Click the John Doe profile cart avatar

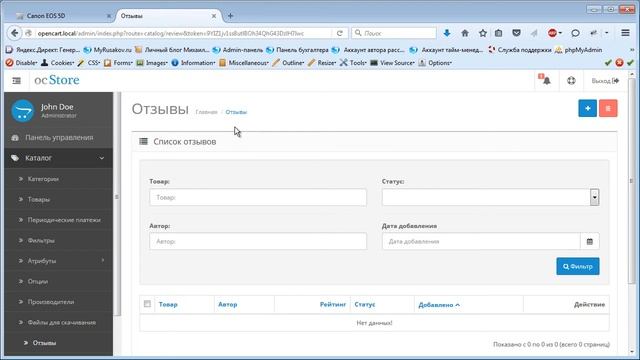tap(22, 111)
